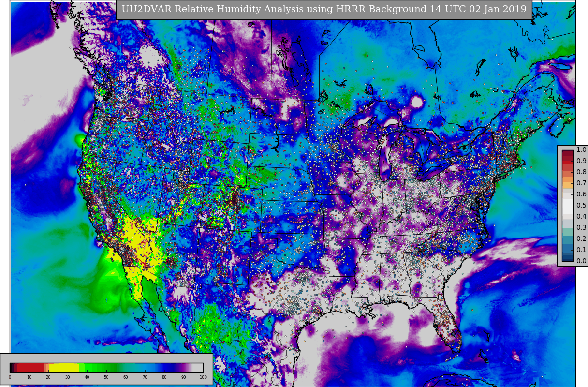Viewport: 588px width, 387px height.
Task: Click the '80' tick label on humidity colorbar
Action: [x=164, y=377]
